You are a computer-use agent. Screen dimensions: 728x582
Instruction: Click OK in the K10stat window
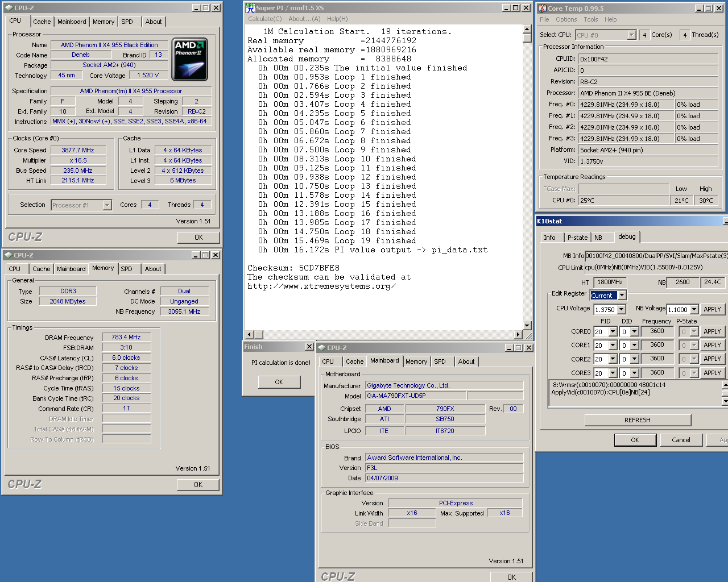click(635, 440)
